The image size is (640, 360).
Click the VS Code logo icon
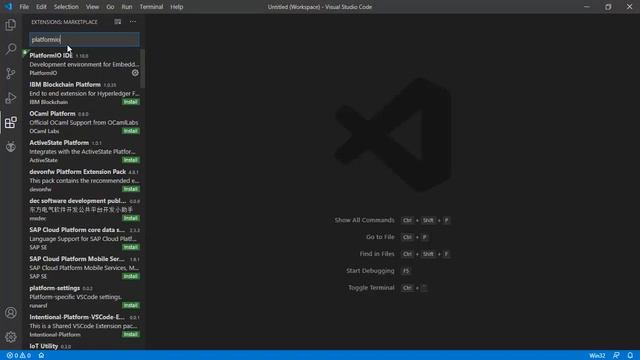coord(8,7)
